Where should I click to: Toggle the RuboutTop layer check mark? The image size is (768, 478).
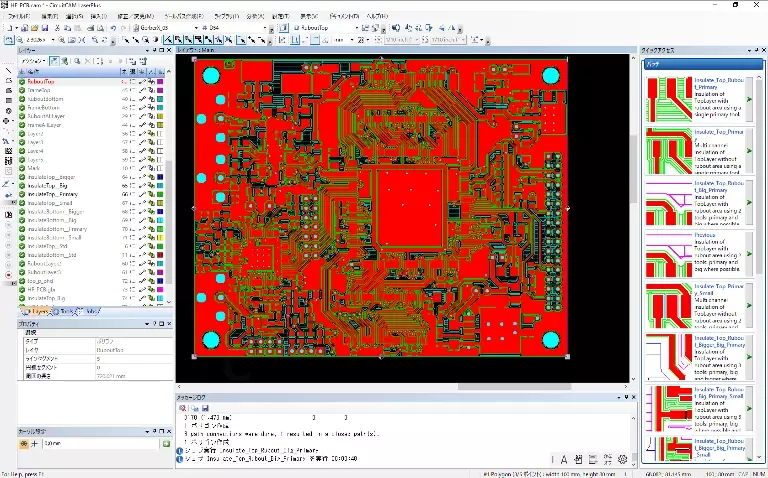(22, 82)
